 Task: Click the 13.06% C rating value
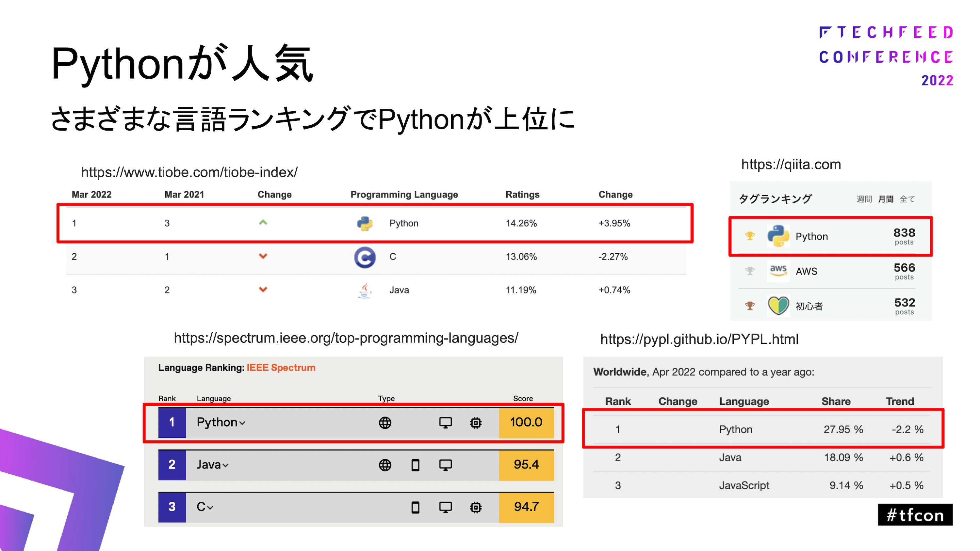[x=521, y=257]
